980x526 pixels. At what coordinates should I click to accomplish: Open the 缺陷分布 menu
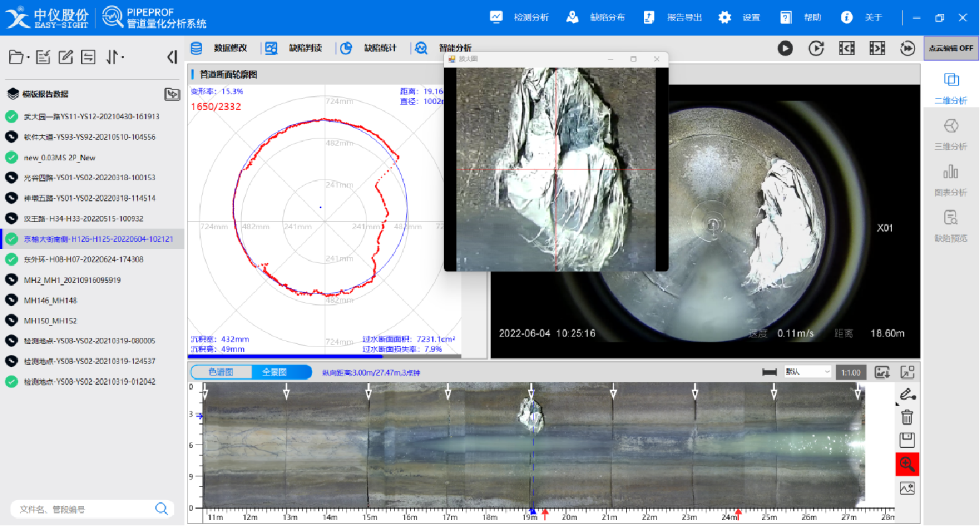point(596,18)
